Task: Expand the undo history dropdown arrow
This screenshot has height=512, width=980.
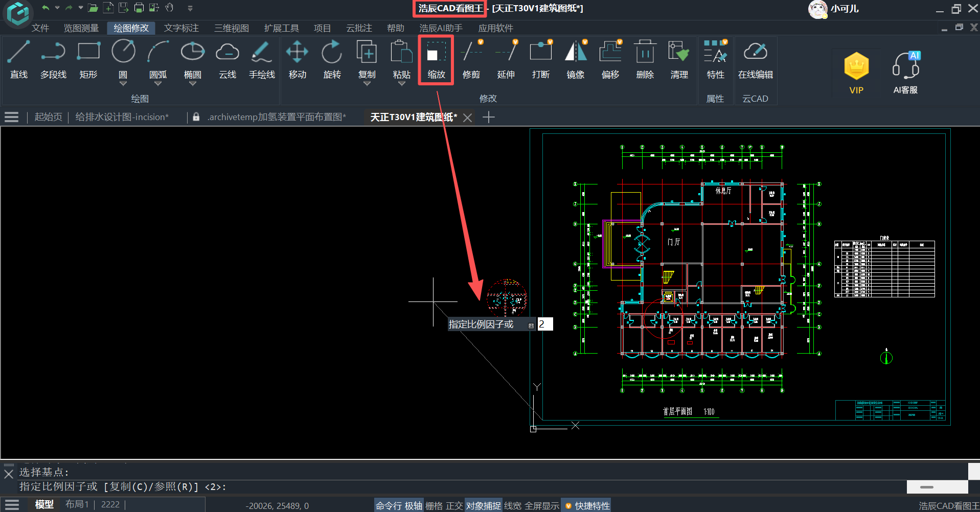Action: 57,8
